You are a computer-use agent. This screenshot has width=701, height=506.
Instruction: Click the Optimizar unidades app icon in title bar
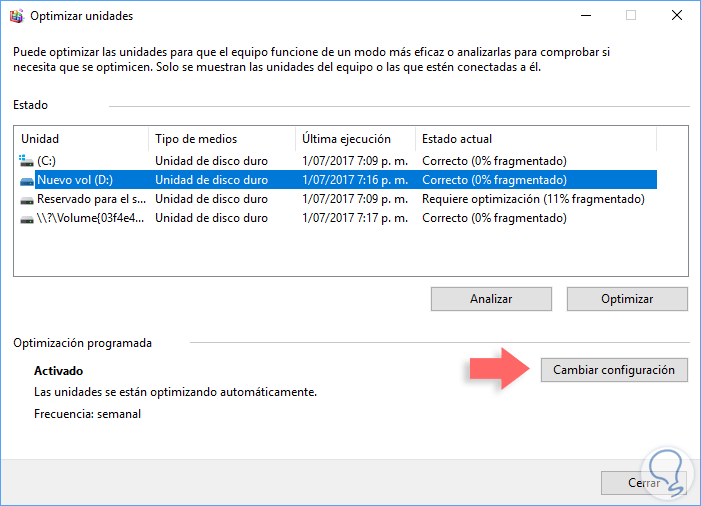pyautogui.click(x=17, y=16)
